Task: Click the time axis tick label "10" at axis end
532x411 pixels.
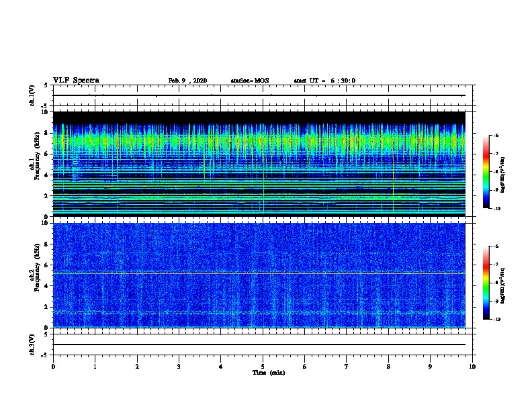Action: tap(472, 367)
